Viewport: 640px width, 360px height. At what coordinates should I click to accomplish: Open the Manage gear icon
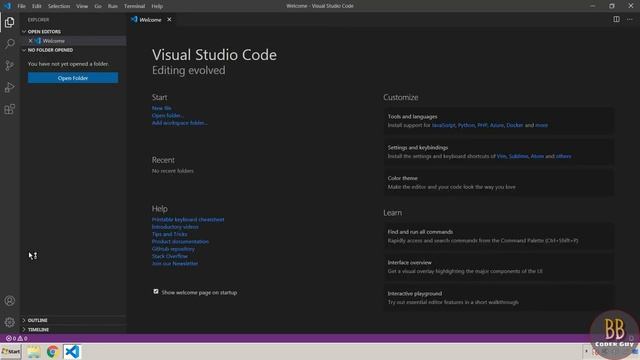[10, 322]
